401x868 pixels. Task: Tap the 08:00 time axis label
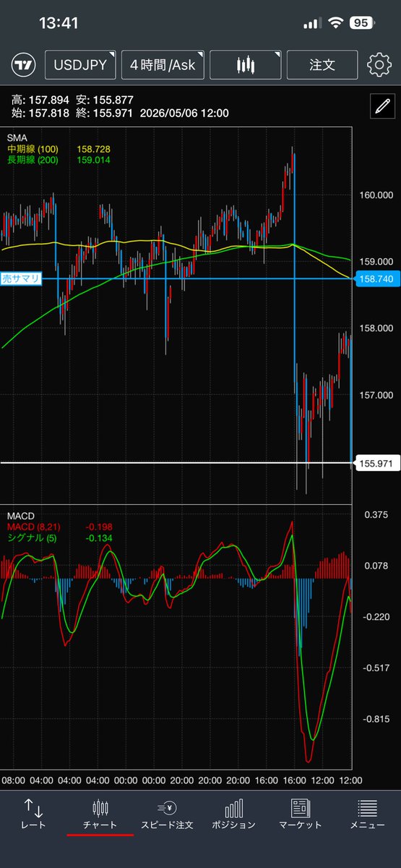point(14,780)
